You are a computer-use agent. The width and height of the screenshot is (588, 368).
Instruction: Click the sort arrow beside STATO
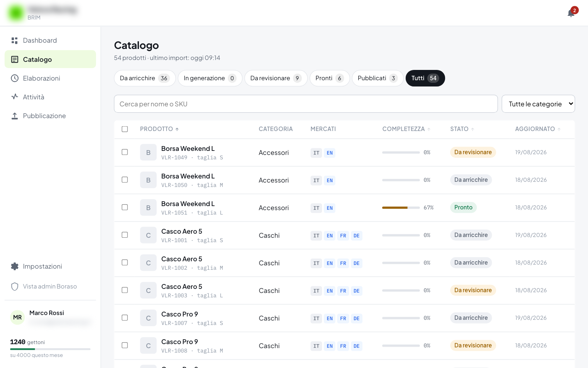click(x=473, y=129)
